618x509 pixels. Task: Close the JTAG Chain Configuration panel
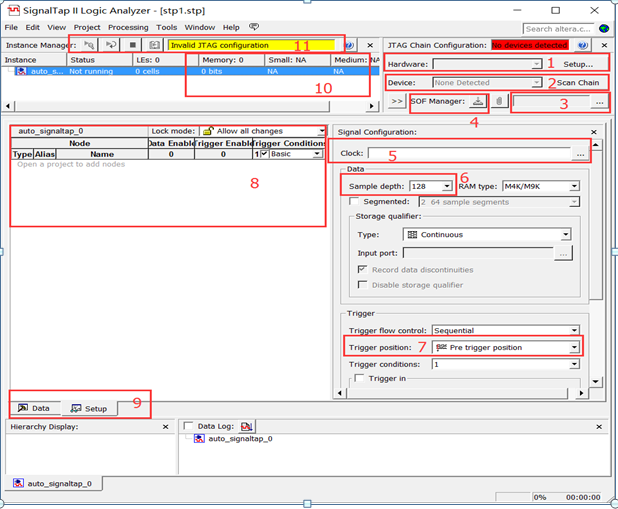pyautogui.click(x=604, y=45)
